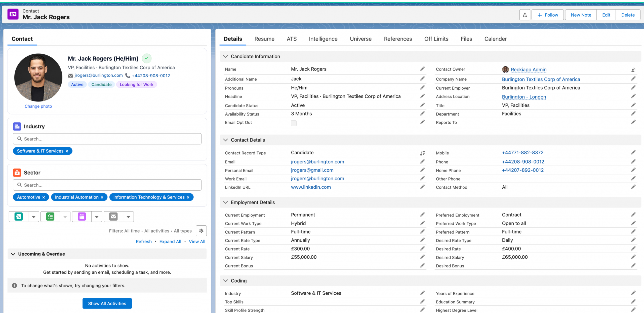Click the change record type icon

[x=422, y=153]
